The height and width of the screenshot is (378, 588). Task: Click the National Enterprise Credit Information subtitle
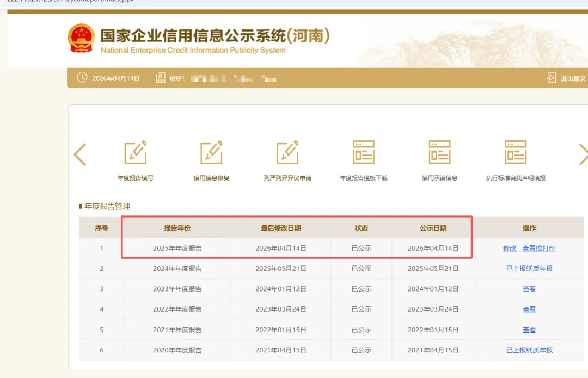[193, 50]
